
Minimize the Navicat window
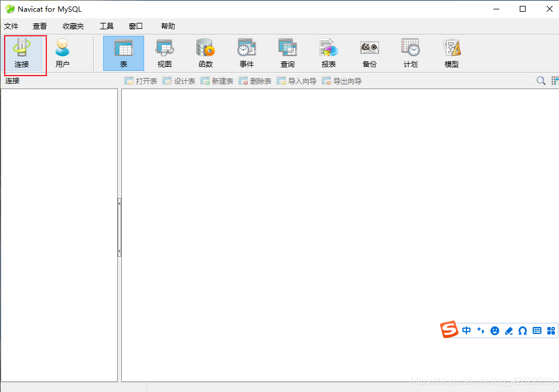pyautogui.click(x=496, y=9)
